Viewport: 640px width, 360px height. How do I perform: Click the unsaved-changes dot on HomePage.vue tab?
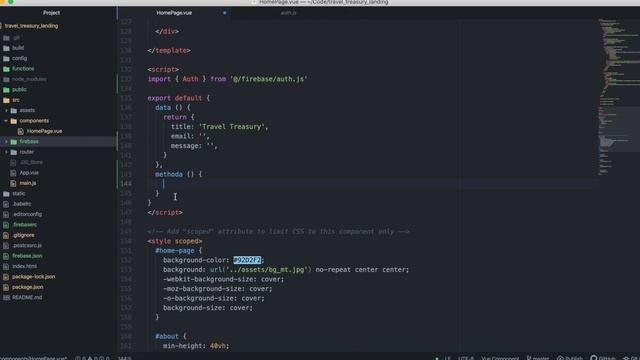coord(224,13)
